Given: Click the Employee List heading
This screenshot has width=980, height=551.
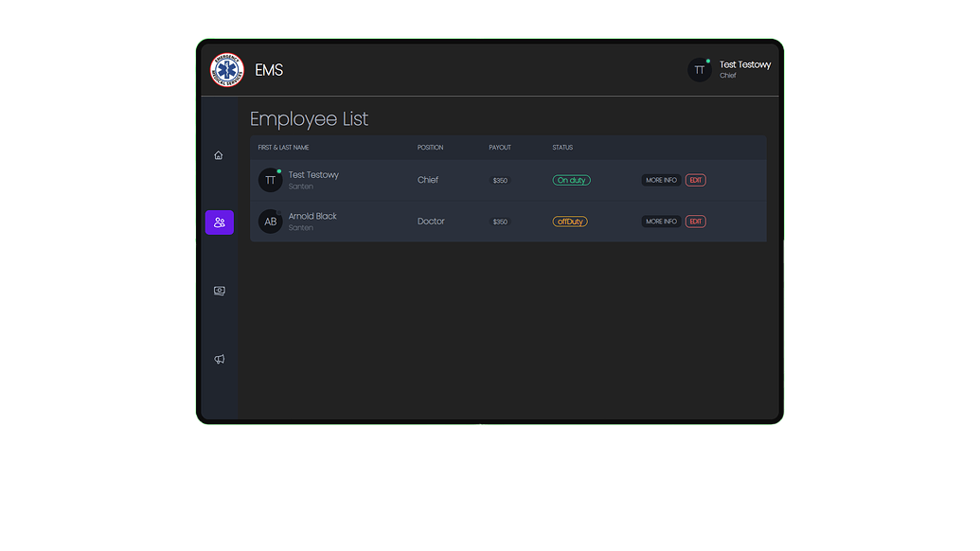Looking at the screenshot, I should pos(310,118).
